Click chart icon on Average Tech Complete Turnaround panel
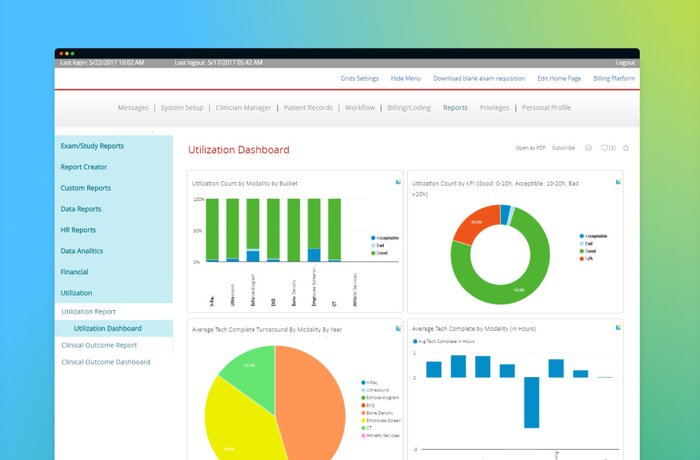 pyautogui.click(x=398, y=326)
